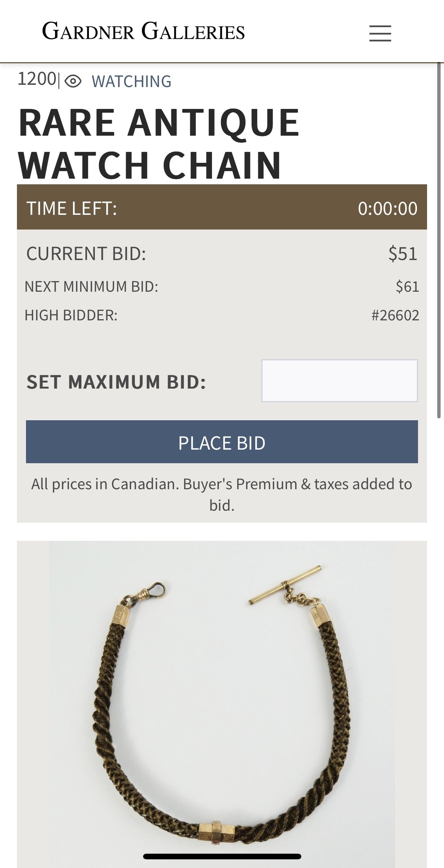
Task: Click the Set Maximum Bid label
Action: point(116,382)
